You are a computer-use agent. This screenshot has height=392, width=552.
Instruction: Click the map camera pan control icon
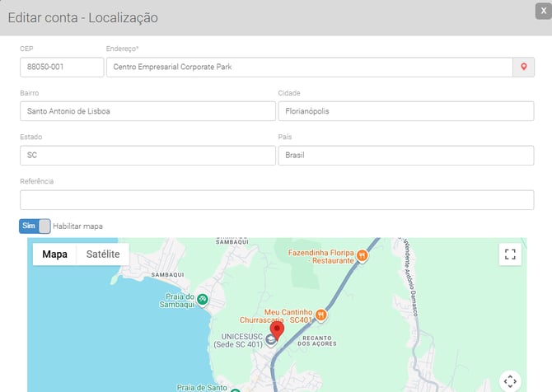(510, 380)
